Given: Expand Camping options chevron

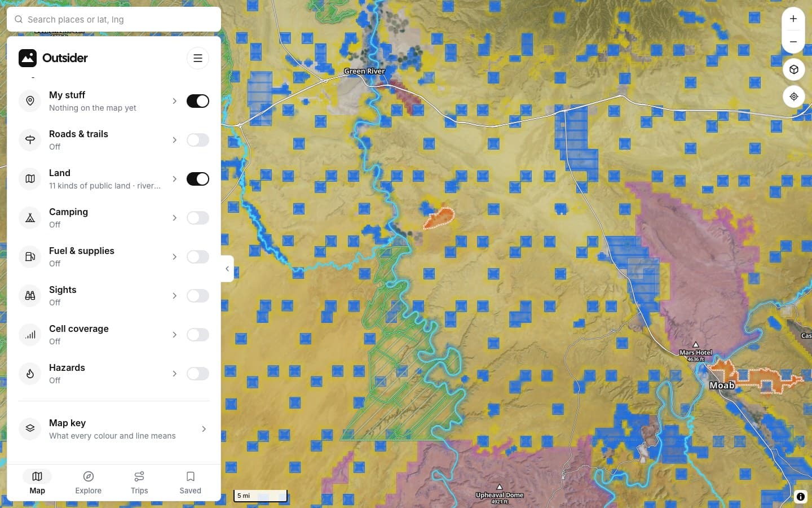Looking at the screenshot, I should point(175,218).
